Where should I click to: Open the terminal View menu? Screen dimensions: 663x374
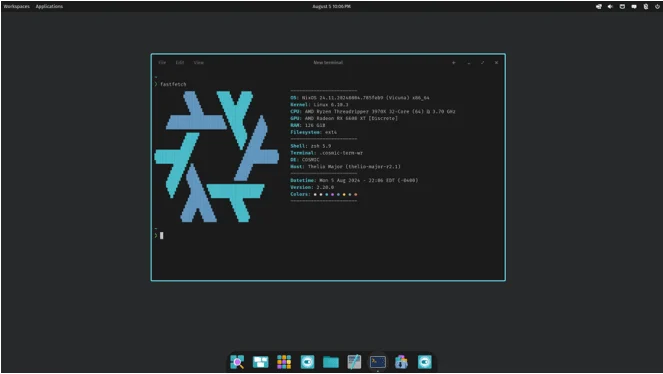[199, 63]
